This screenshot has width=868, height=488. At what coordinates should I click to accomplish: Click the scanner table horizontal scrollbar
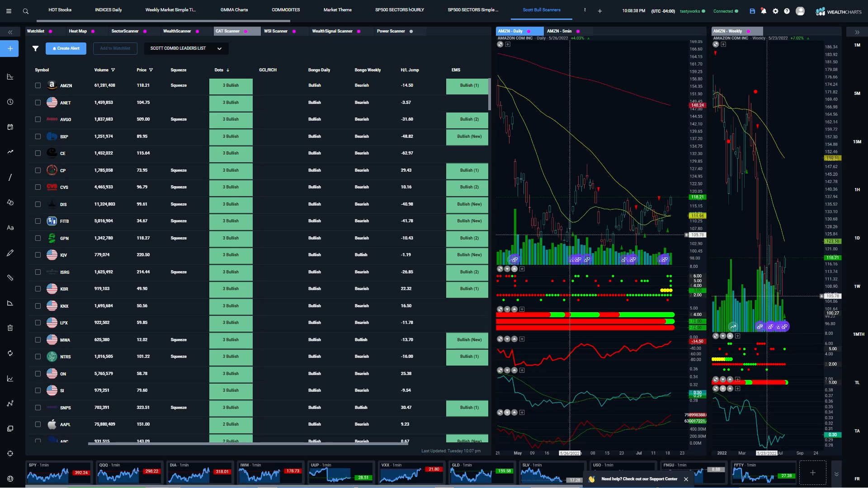point(248,443)
